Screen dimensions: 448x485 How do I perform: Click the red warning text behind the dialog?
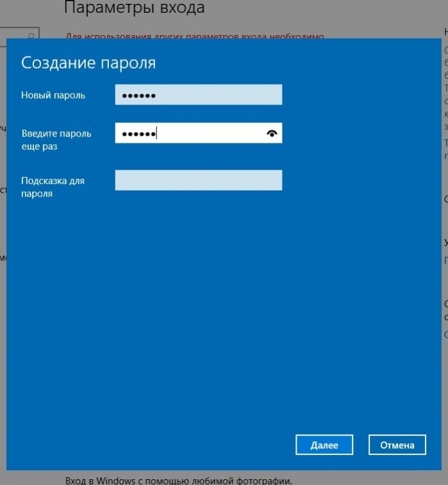tap(195, 36)
